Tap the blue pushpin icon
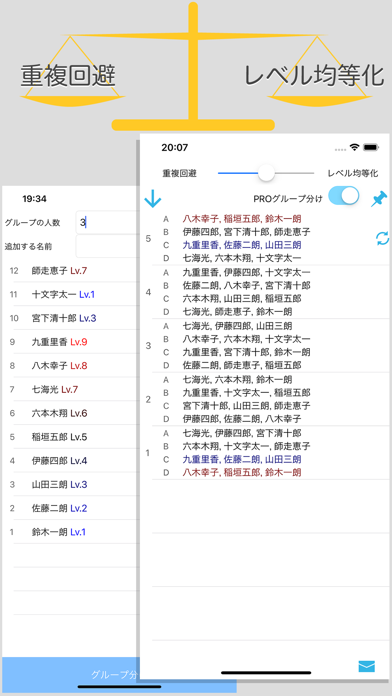The width and height of the screenshot is (392, 696). click(379, 199)
